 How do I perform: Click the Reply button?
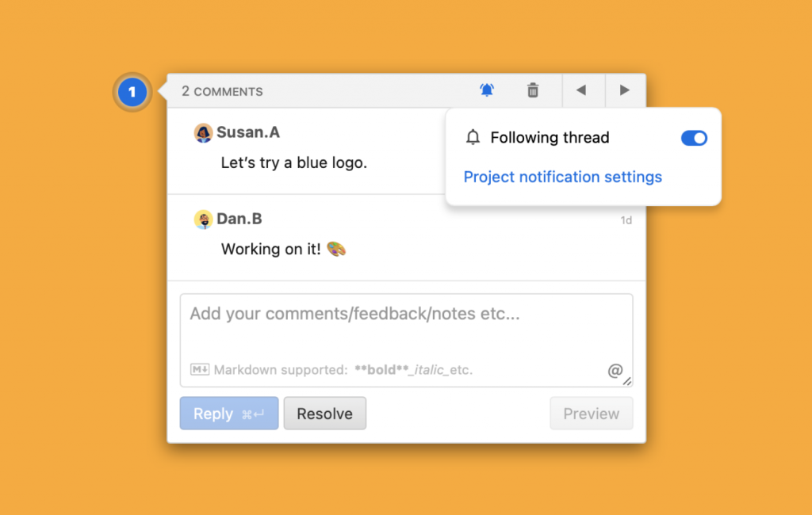(x=229, y=414)
